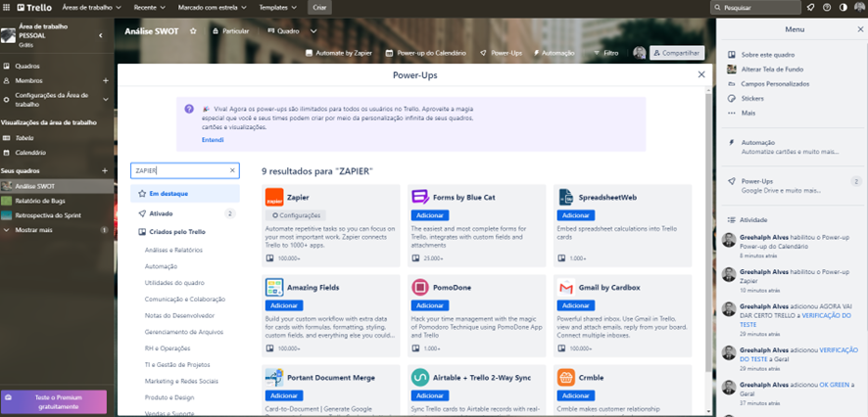Add the Forms by Blue Cat power-up
The width and height of the screenshot is (868, 417).
pyautogui.click(x=430, y=215)
